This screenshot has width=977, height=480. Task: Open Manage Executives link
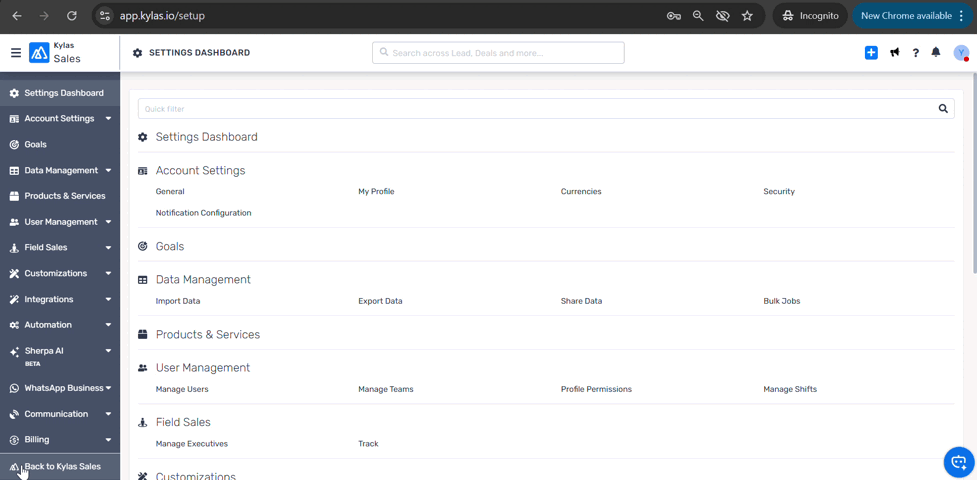point(192,444)
